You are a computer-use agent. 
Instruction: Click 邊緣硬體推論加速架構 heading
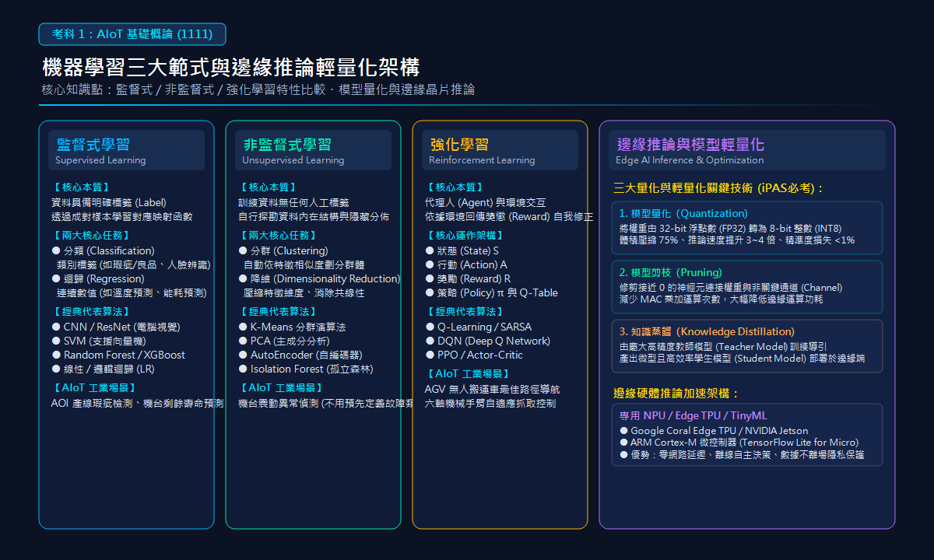[676, 394]
